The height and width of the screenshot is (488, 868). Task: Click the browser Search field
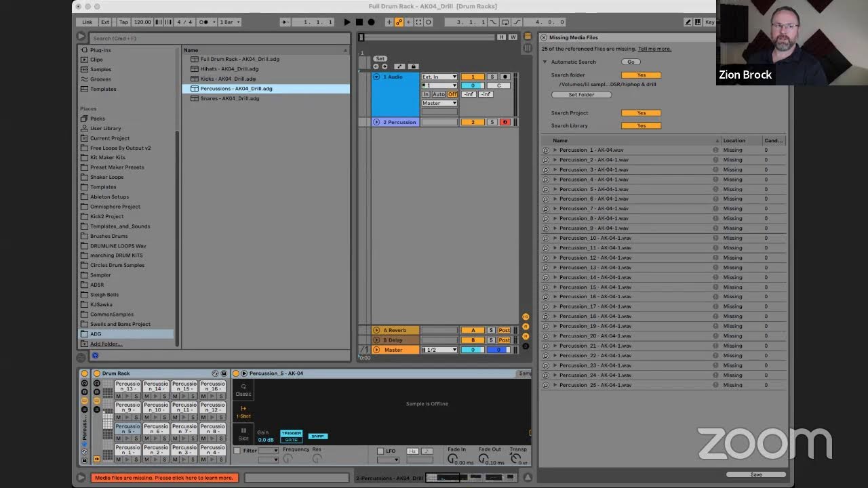tap(218, 38)
